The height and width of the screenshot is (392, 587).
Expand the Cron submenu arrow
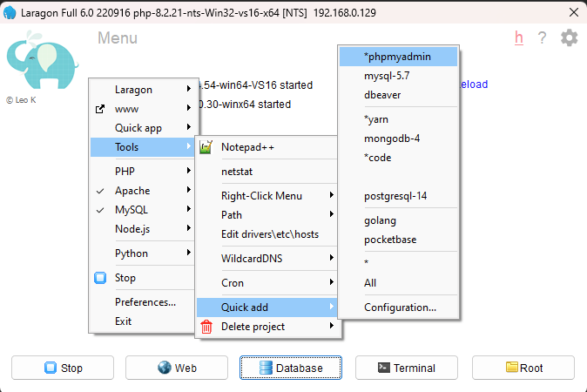331,282
